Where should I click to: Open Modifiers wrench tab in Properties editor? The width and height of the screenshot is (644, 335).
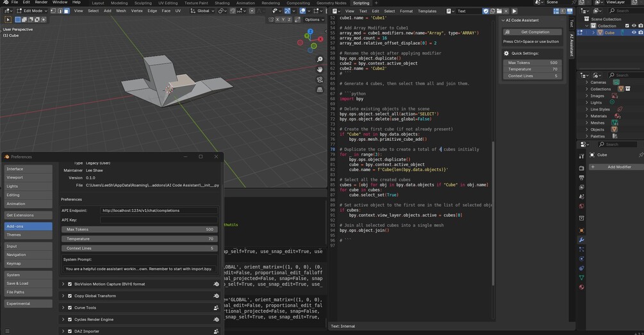coord(581,240)
